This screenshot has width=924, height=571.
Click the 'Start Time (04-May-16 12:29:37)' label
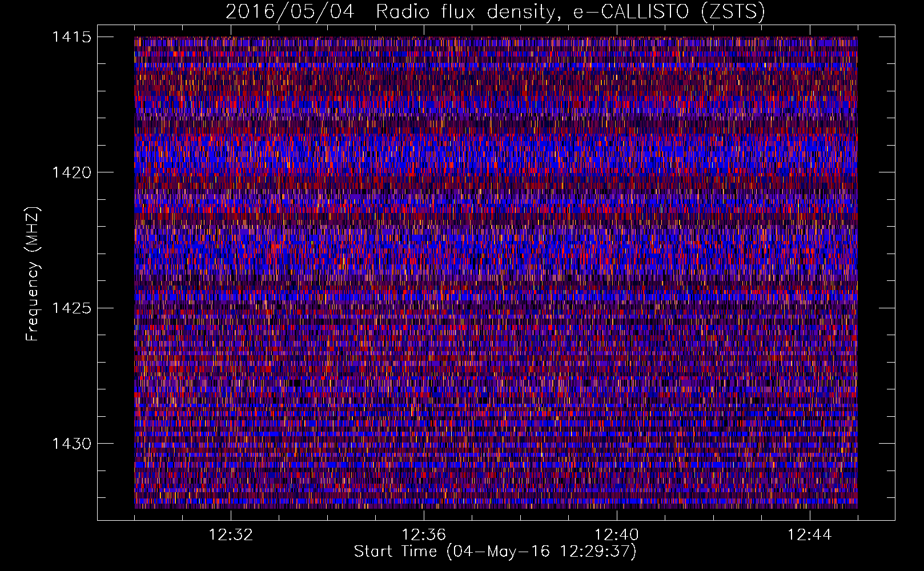tap(495, 552)
